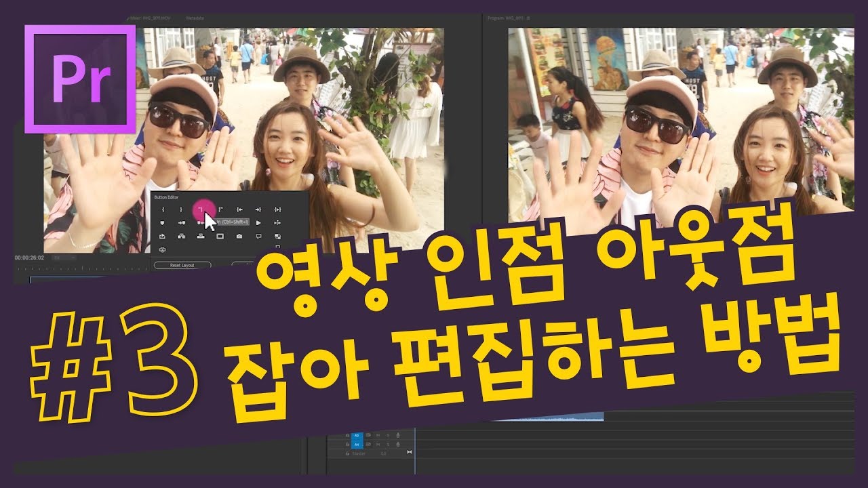This screenshot has height=488, width=868.
Task: Select the Mixer: IMG_9011.MOV tab
Action: click(x=151, y=20)
